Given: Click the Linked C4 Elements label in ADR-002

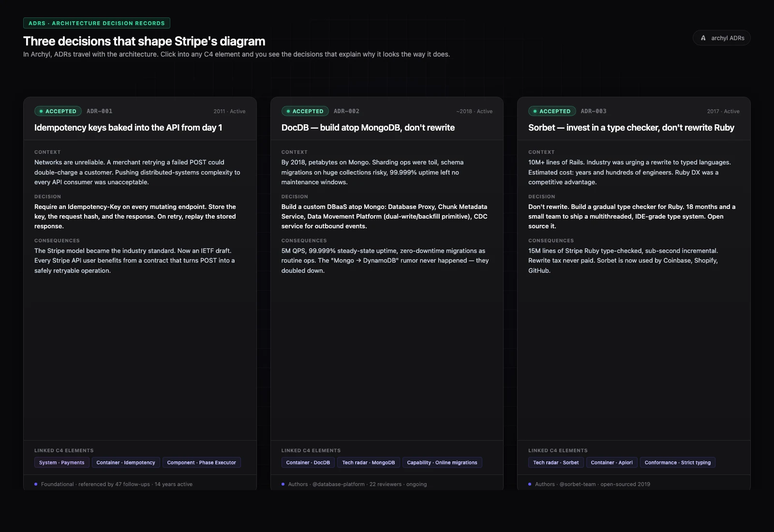Looking at the screenshot, I should [x=311, y=451].
